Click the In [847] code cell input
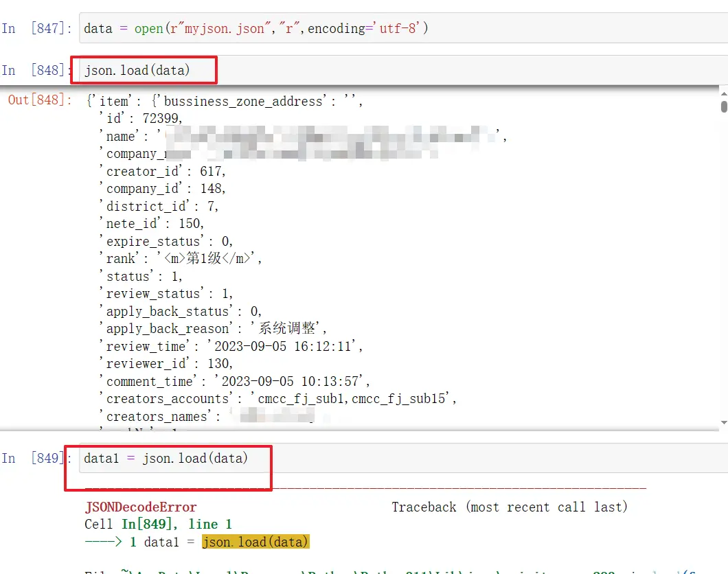The width and height of the screenshot is (728, 574). [398, 29]
